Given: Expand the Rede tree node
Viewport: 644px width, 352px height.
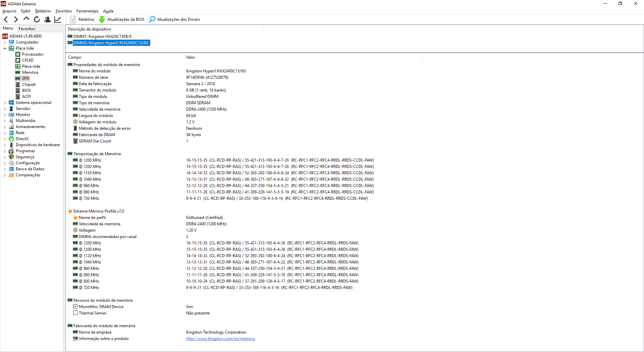Looking at the screenshot, I should [x=5, y=133].
